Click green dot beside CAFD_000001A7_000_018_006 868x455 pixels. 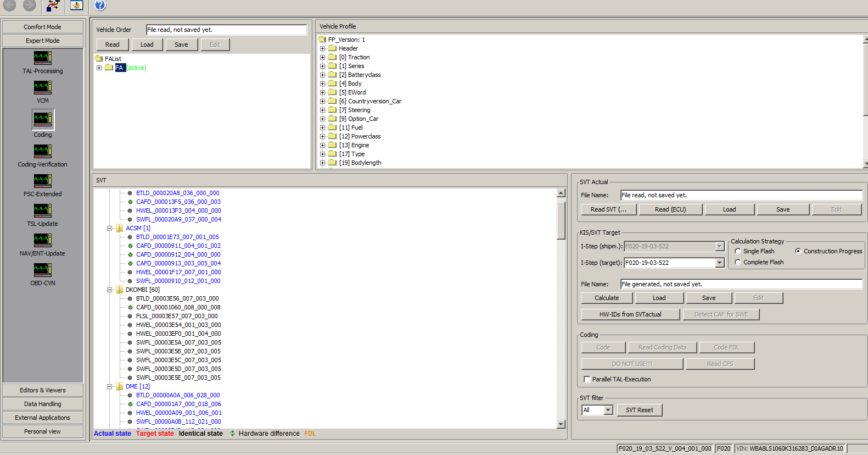click(130, 404)
